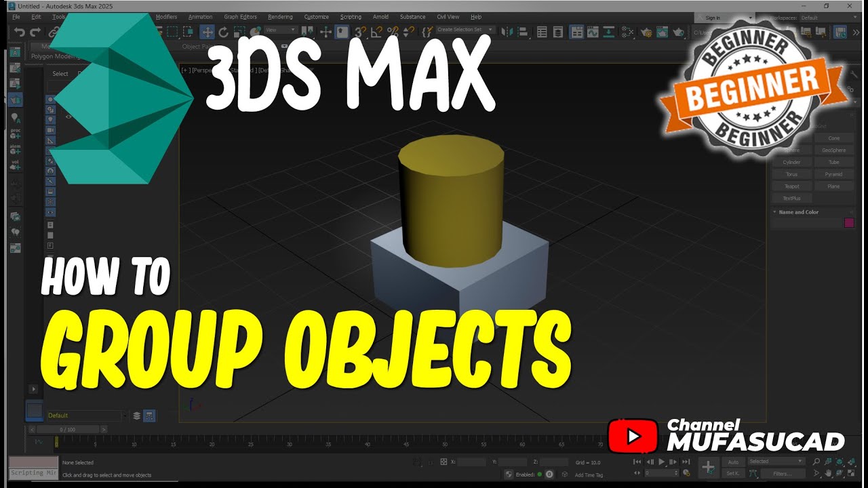Open the Sign In dropdown
868x488 pixels.
click(x=726, y=18)
